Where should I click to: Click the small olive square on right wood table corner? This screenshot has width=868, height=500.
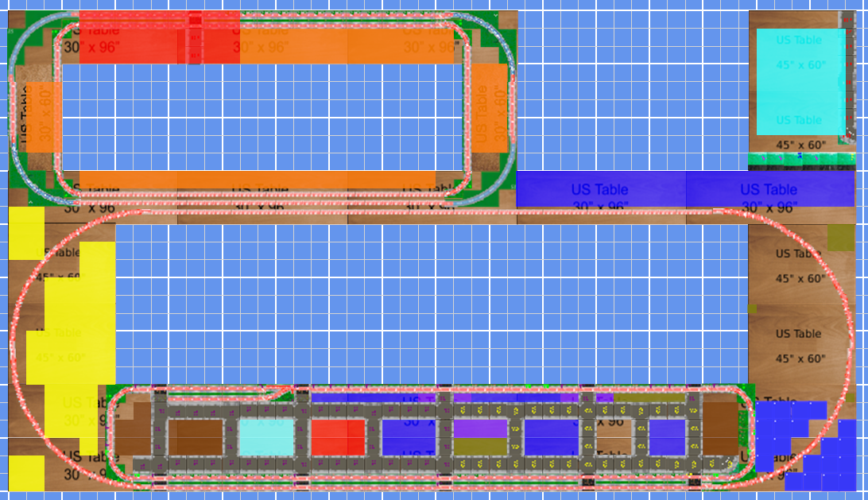click(x=841, y=238)
